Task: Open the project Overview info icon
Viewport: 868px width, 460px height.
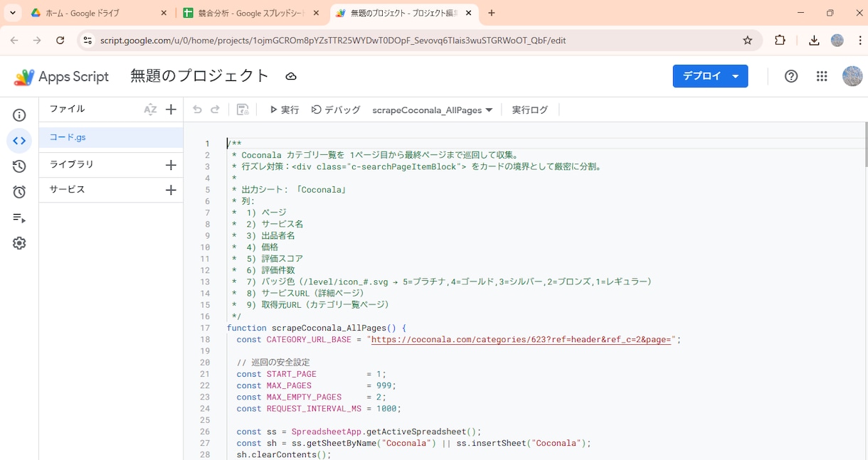Action: pyautogui.click(x=19, y=115)
